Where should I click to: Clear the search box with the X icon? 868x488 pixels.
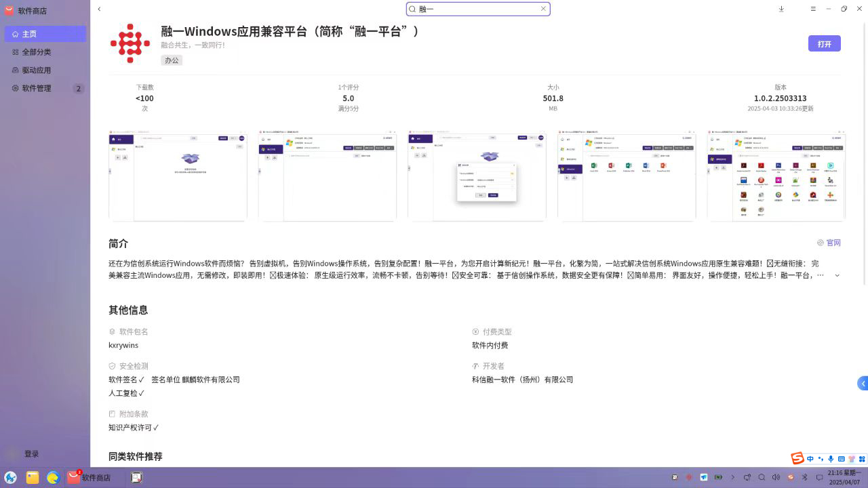tap(543, 9)
